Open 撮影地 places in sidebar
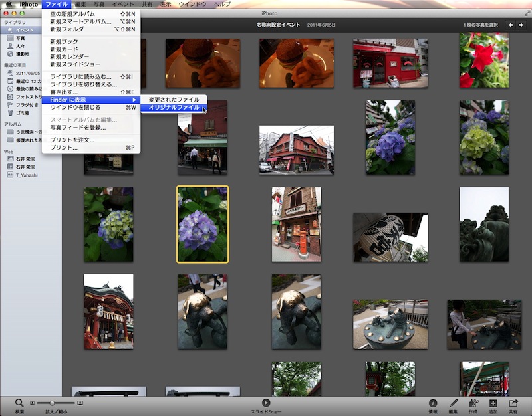Screen dimensions: 532x416 click(22, 54)
